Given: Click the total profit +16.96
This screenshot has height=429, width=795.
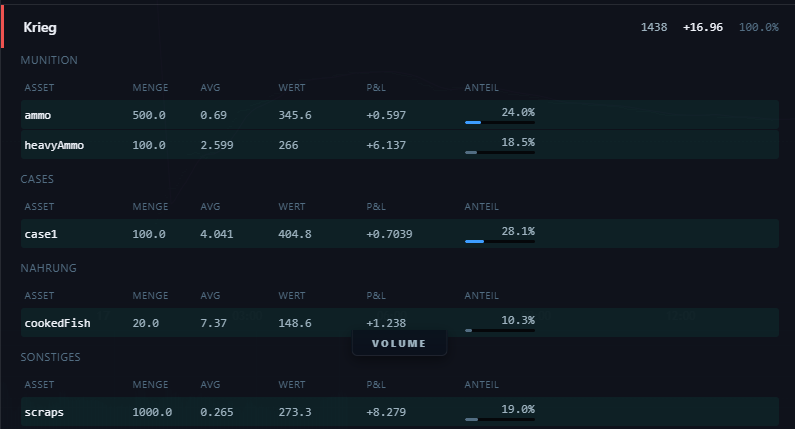Looking at the screenshot, I should coord(703,27).
